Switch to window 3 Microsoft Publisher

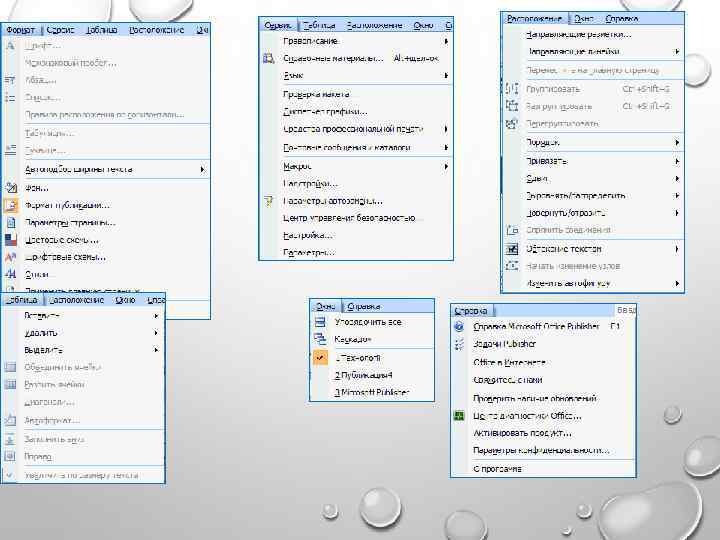pos(372,393)
